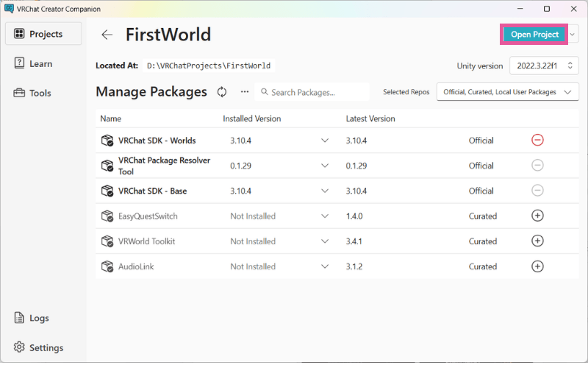Expand version list for VRChat SDK - Worlds

325,141
